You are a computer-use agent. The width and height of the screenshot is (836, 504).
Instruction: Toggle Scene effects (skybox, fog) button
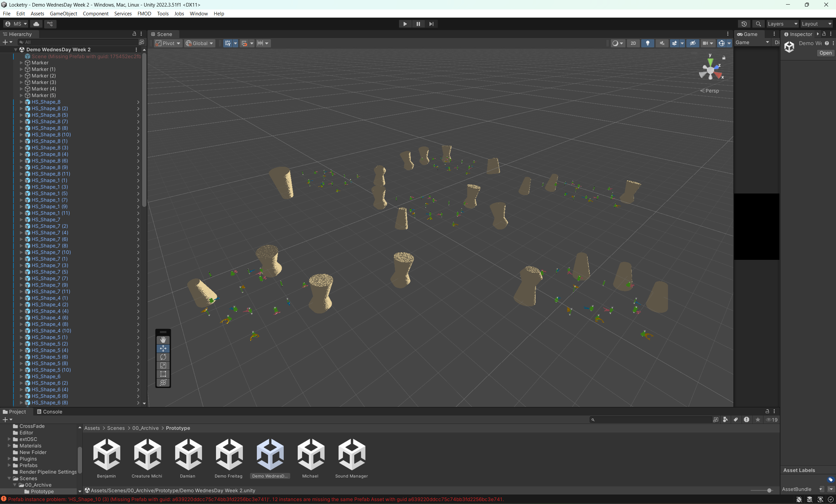[x=674, y=43]
